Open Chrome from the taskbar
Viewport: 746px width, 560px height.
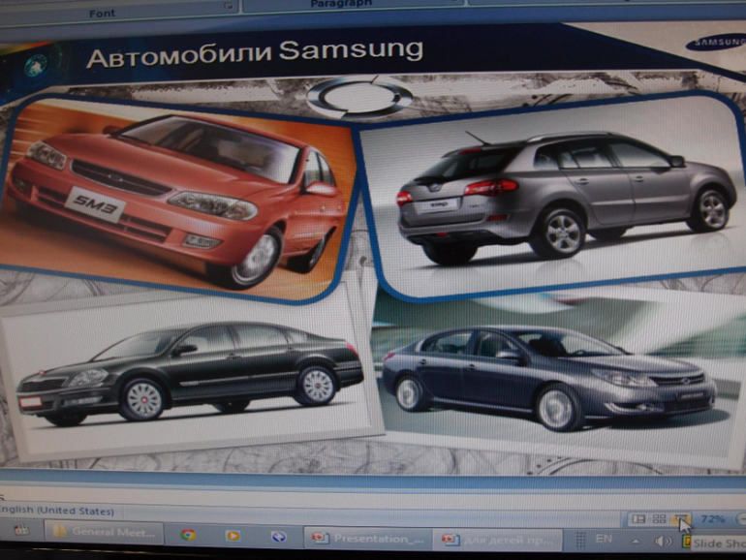[187, 535]
